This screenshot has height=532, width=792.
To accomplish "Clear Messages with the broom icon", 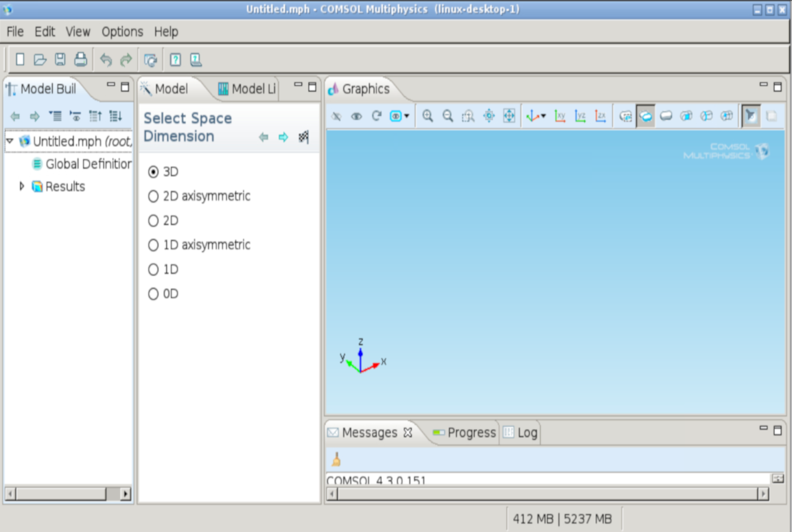I will coord(336,459).
